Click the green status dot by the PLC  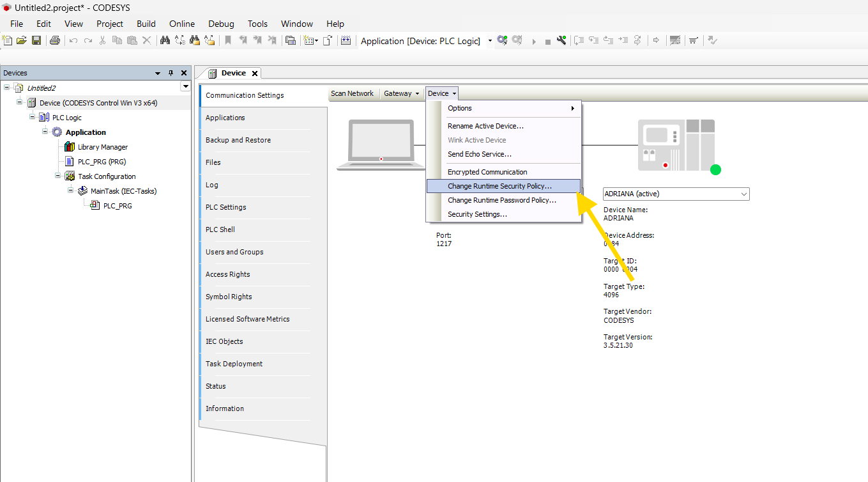click(715, 170)
